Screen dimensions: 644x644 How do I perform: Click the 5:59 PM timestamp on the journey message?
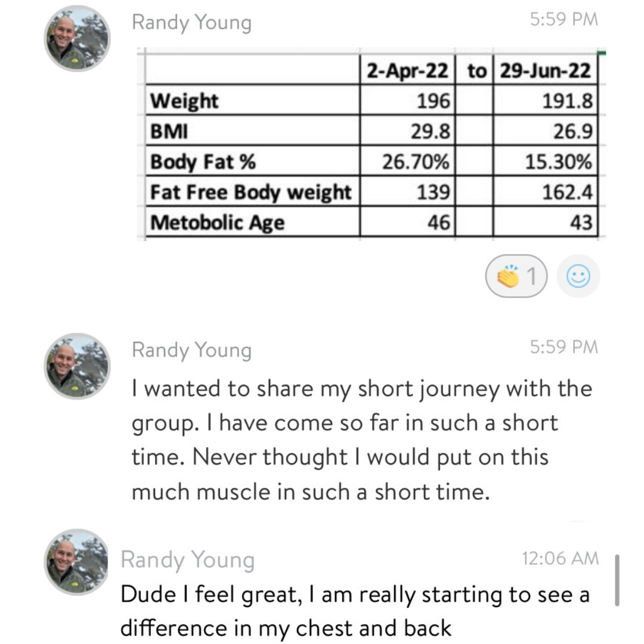[x=564, y=347]
